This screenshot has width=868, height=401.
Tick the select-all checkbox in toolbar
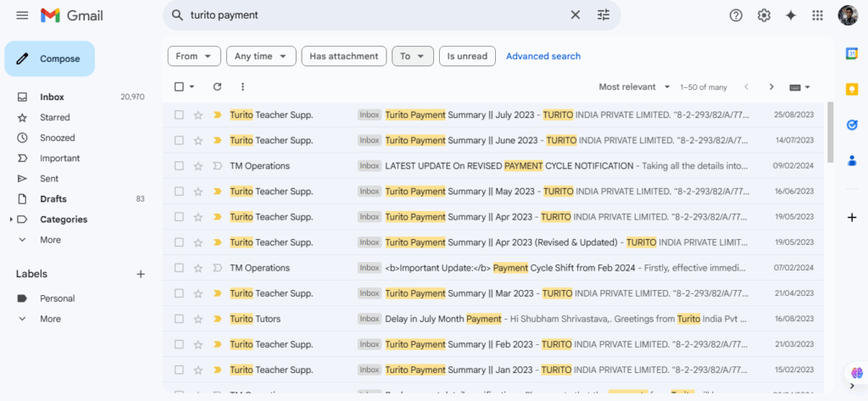click(x=179, y=86)
